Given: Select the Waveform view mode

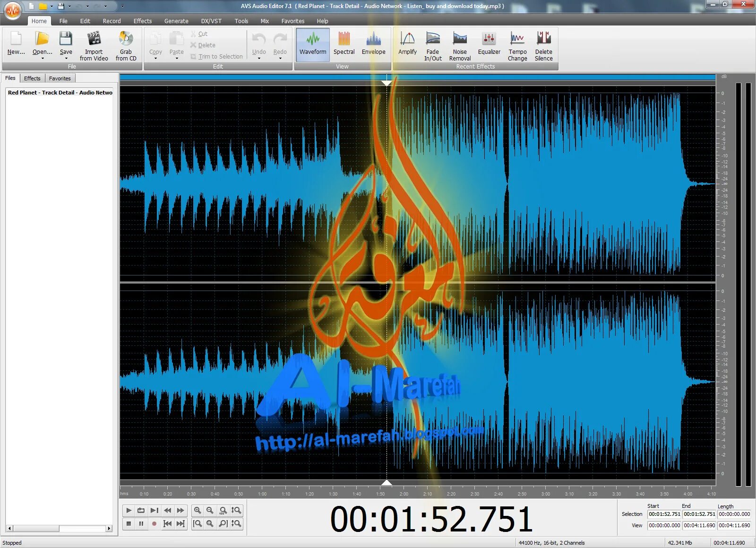Looking at the screenshot, I should pyautogui.click(x=312, y=45).
